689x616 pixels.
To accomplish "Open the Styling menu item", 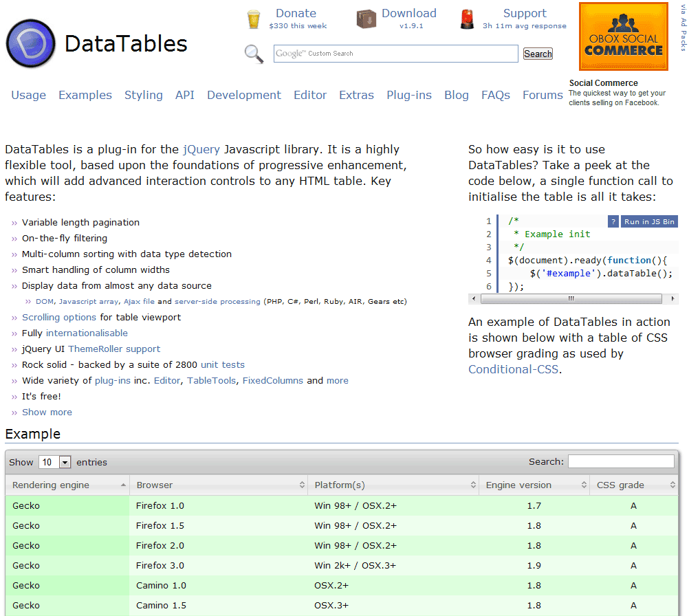I will click(x=143, y=96).
